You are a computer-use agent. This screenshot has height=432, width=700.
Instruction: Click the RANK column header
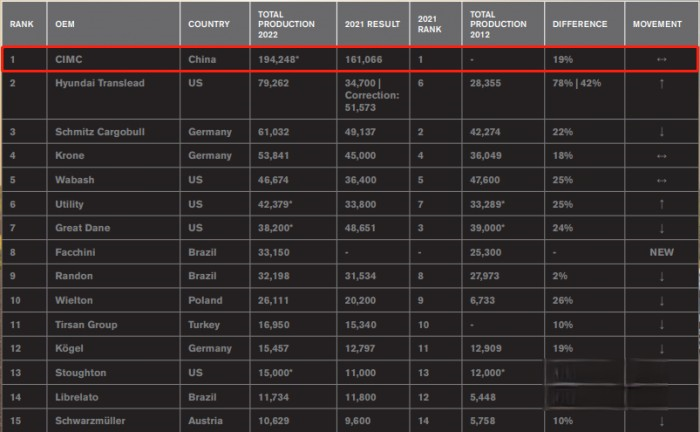point(21,23)
